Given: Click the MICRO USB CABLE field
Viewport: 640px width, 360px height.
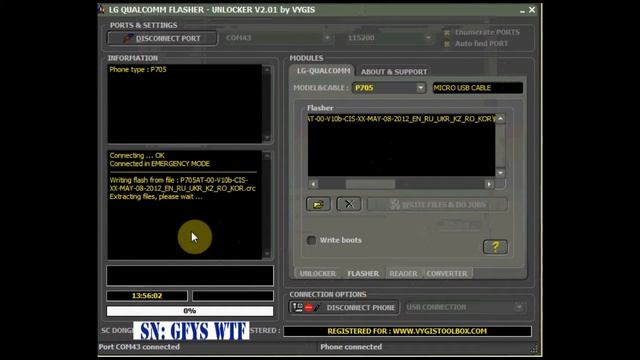Looking at the screenshot, I should 478,88.
